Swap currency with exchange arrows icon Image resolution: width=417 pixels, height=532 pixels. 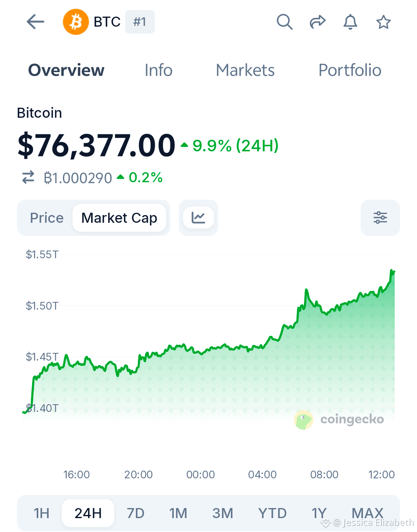point(28,178)
